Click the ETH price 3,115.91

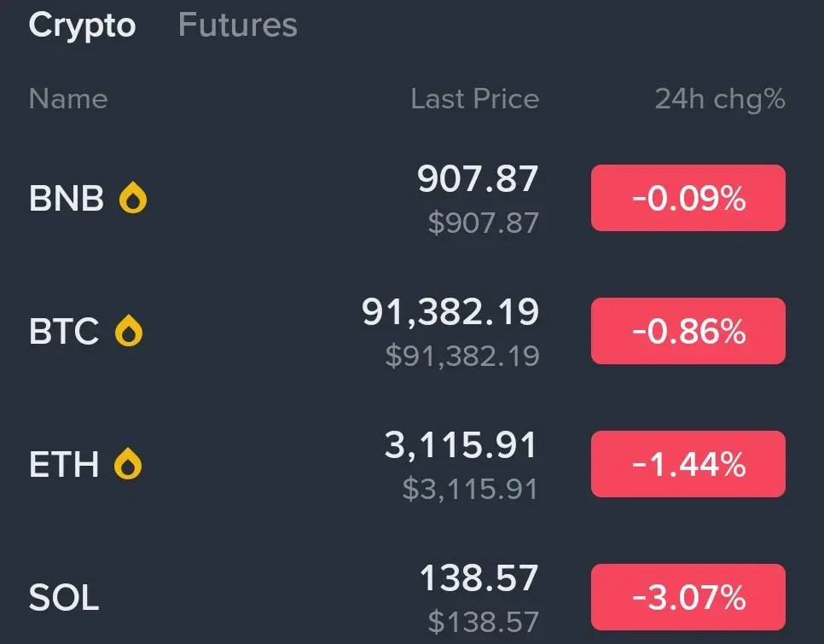[461, 445]
